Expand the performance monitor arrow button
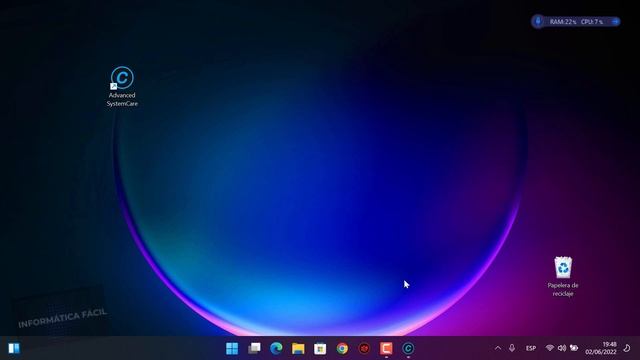The width and height of the screenshot is (640, 360). tap(615, 21)
